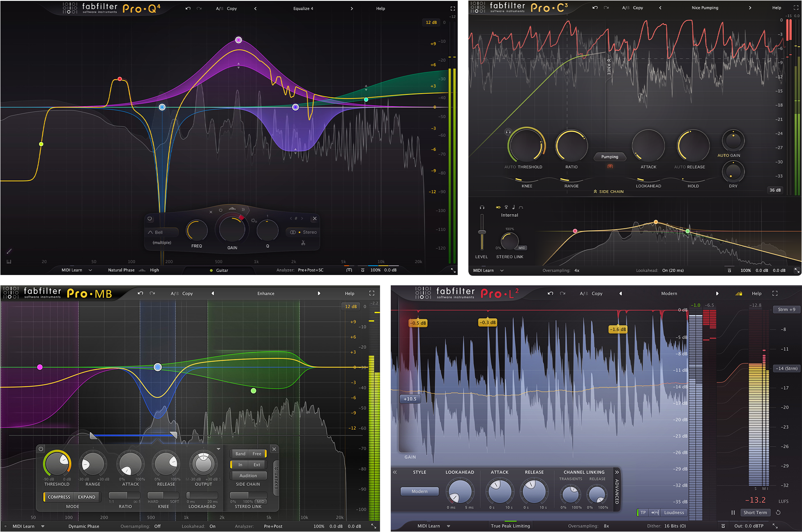Toggle MID stereo link mode in Pro-C3

522,248
